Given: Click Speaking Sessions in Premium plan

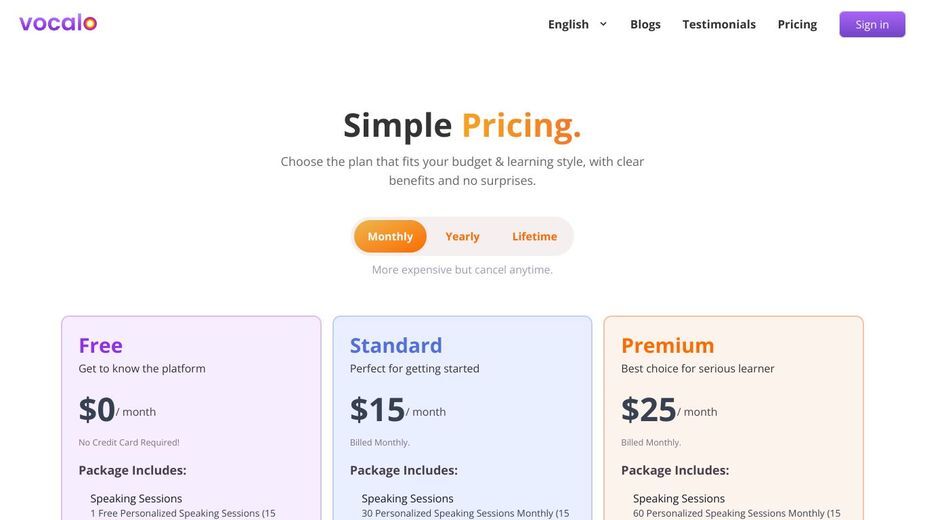Looking at the screenshot, I should [x=679, y=498].
